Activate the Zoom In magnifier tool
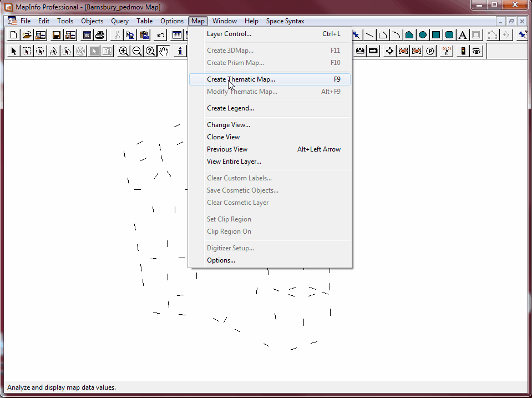Image resolution: width=532 pixels, height=398 pixels. pos(124,51)
